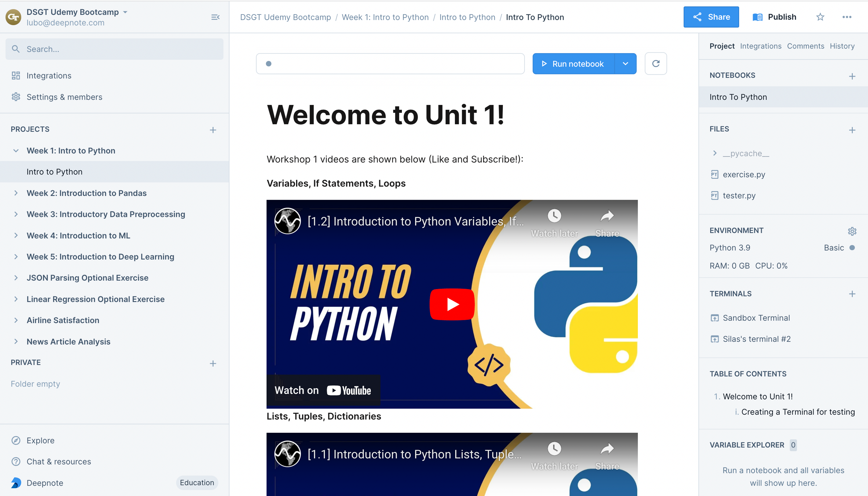Click the Publish button
Image resolution: width=868 pixels, height=496 pixels.
[774, 17]
